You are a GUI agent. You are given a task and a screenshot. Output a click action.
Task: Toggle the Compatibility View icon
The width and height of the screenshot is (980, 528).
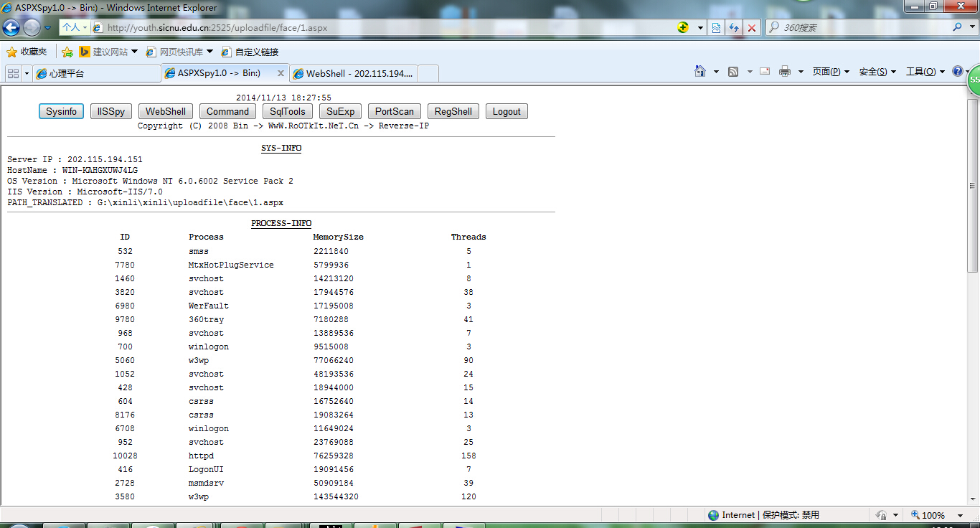(x=716, y=27)
